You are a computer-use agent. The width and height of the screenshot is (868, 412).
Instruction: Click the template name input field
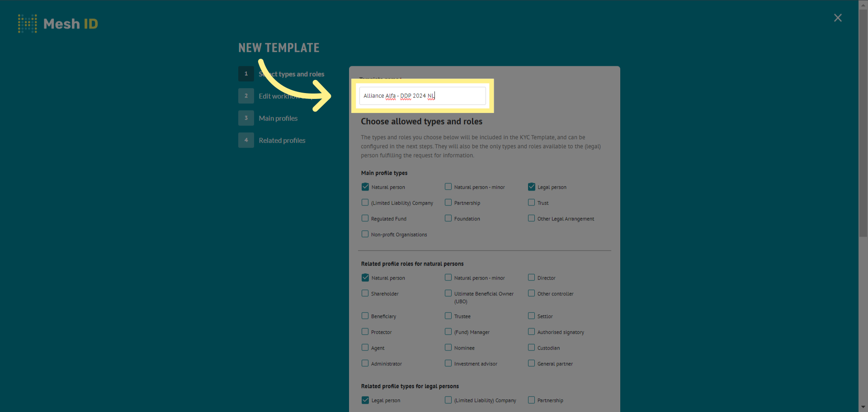[422, 95]
